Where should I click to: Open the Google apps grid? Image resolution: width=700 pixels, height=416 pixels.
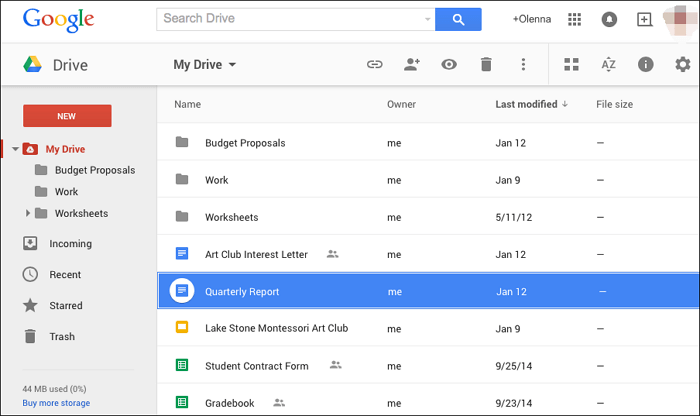575,19
